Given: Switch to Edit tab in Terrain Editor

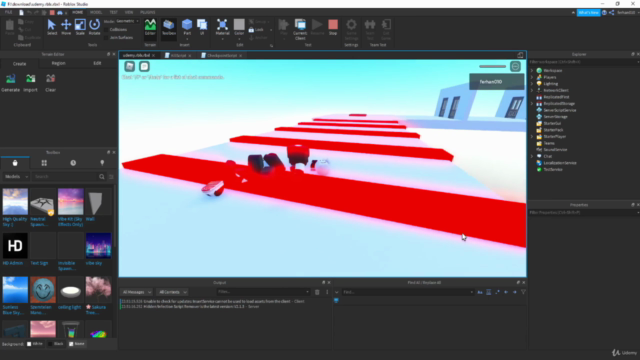Looking at the screenshot, I should (97, 63).
